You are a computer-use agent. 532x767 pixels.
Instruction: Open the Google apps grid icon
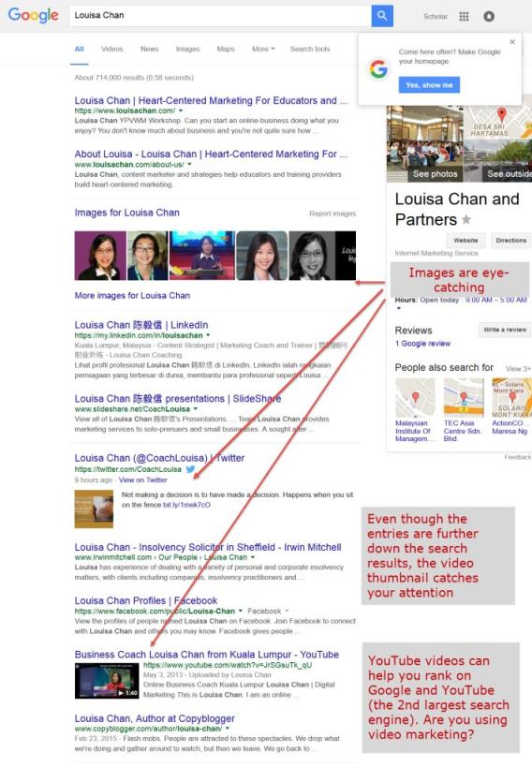464,17
